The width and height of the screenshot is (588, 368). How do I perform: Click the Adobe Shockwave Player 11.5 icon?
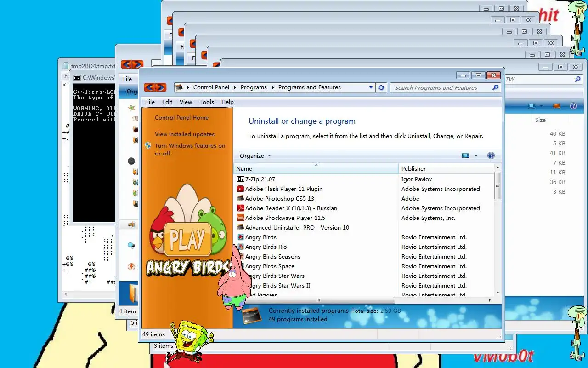pyautogui.click(x=240, y=218)
